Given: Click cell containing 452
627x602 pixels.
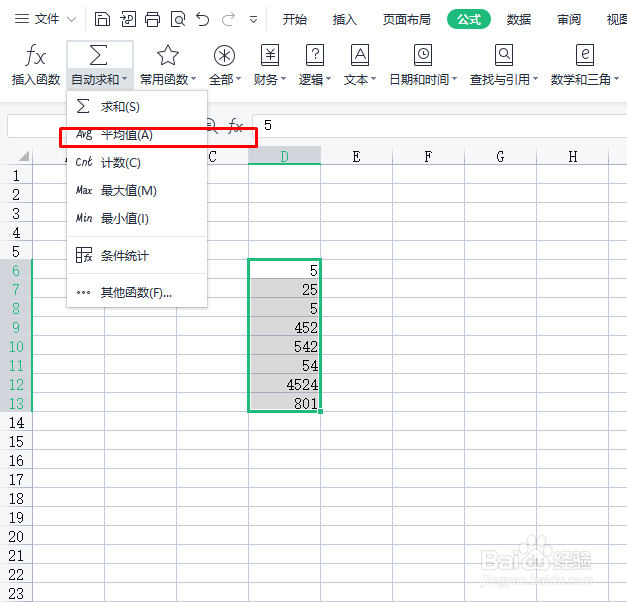Looking at the screenshot, I should tap(284, 328).
